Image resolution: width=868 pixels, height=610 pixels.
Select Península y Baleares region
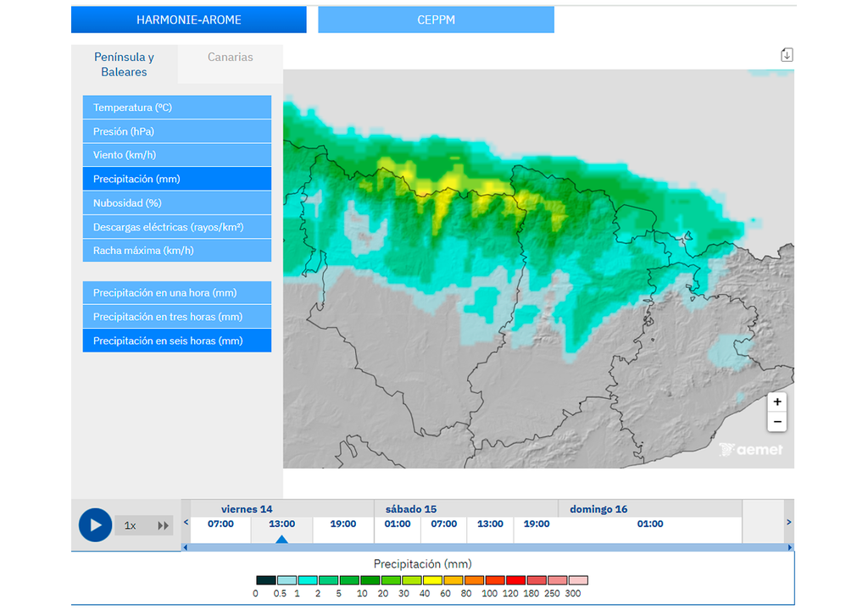[124, 64]
